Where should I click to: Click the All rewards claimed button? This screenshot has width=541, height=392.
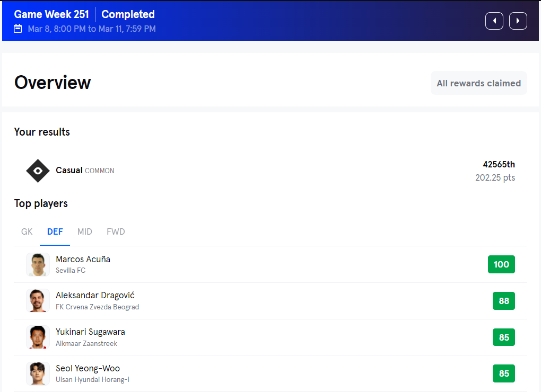[478, 83]
